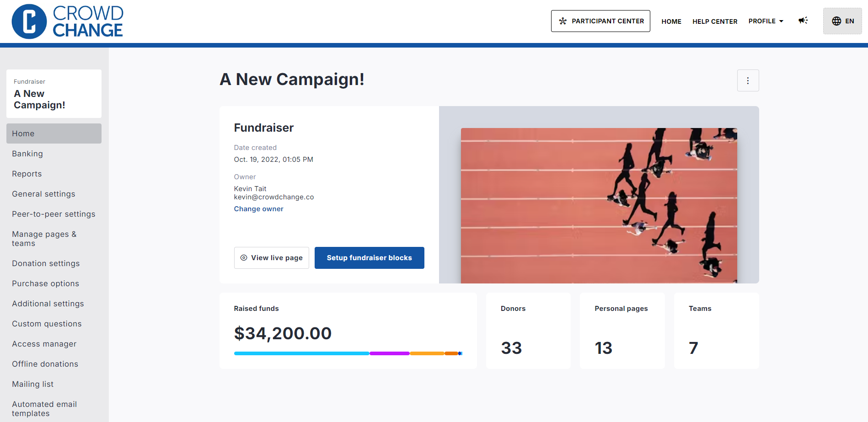Click the CrowdChange logo
The image size is (868, 422).
[x=67, y=21]
